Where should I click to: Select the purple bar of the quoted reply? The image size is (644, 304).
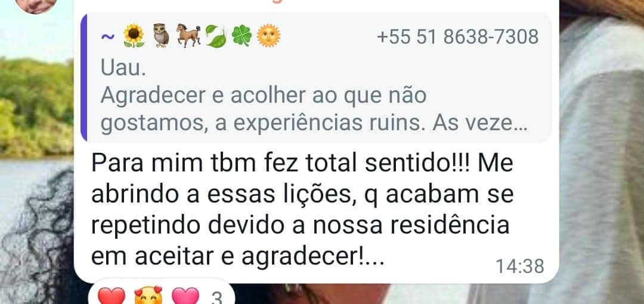(x=84, y=78)
